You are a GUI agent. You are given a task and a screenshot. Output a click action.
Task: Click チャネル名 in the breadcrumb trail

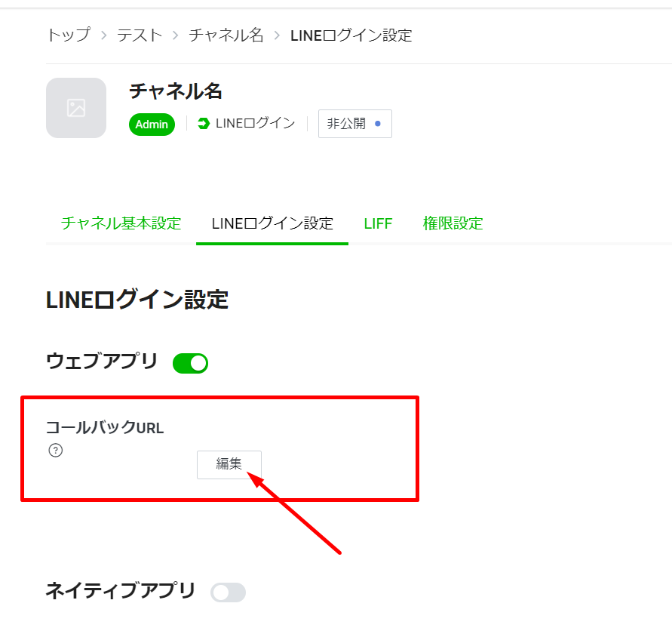(226, 35)
